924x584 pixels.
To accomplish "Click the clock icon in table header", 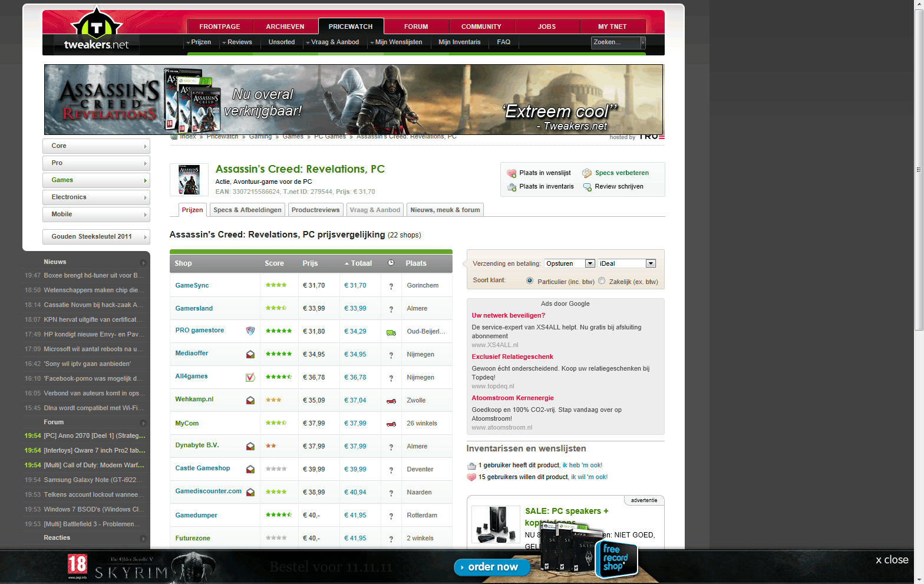I will [x=391, y=263].
